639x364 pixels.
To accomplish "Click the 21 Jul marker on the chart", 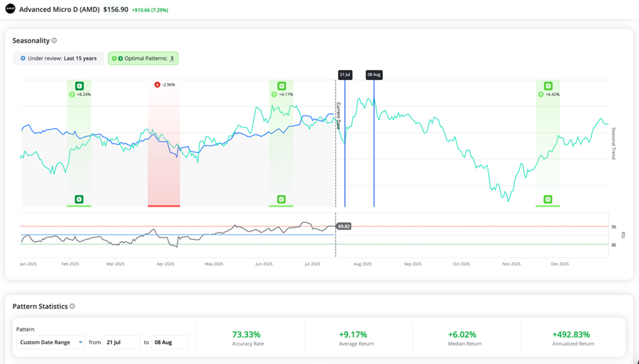I will 345,75.
